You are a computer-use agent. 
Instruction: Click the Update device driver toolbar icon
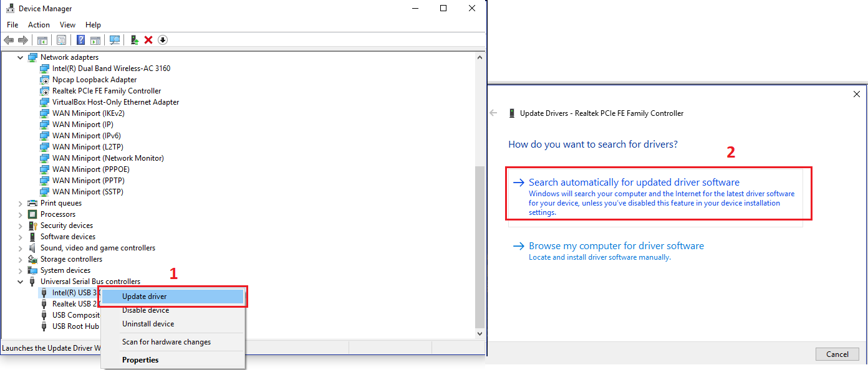point(134,40)
